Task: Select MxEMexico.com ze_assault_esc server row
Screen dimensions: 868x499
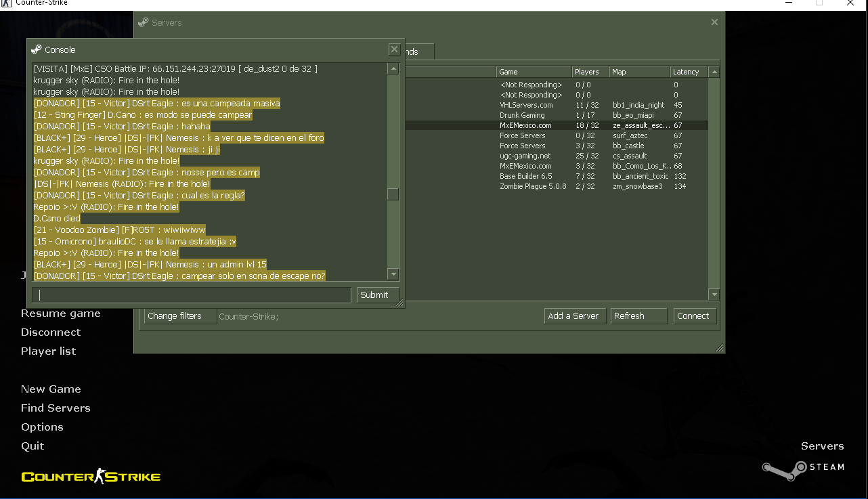Action: click(555, 125)
